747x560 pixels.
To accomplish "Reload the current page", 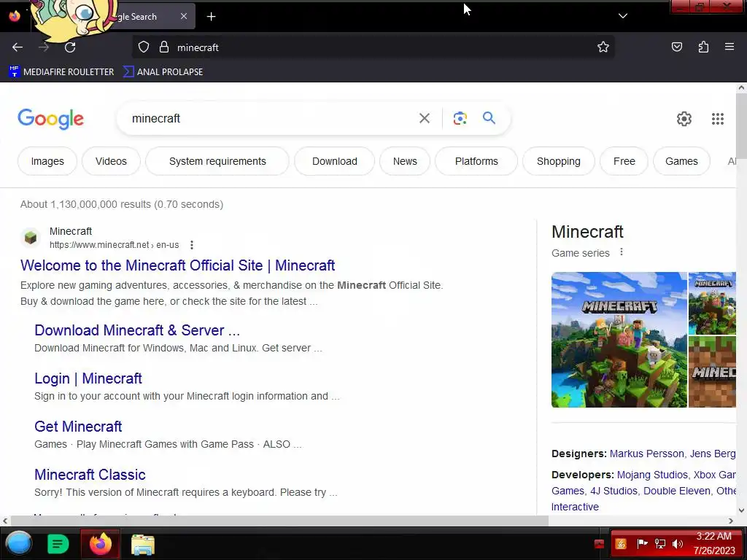I will pos(70,47).
